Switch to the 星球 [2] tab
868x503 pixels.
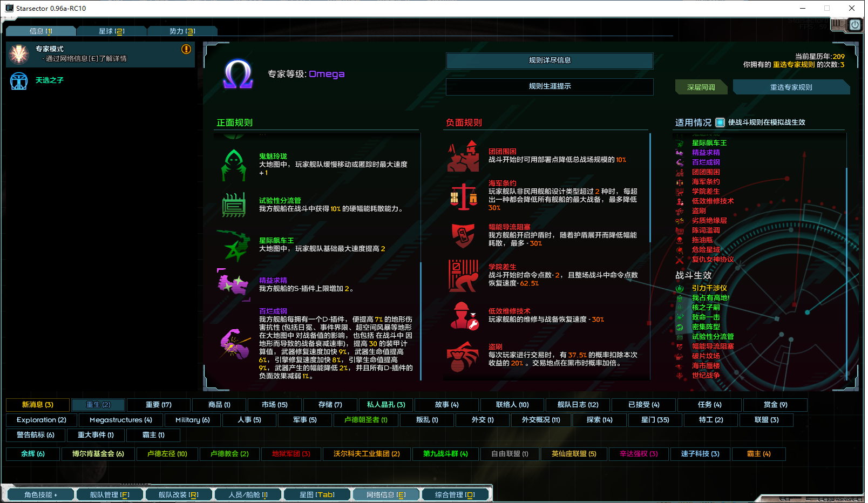[112, 31]
